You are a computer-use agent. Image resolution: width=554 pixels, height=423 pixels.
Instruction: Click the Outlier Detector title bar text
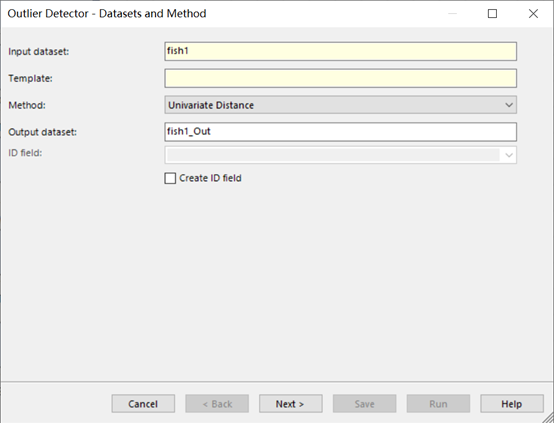click(x=107, y=13)
